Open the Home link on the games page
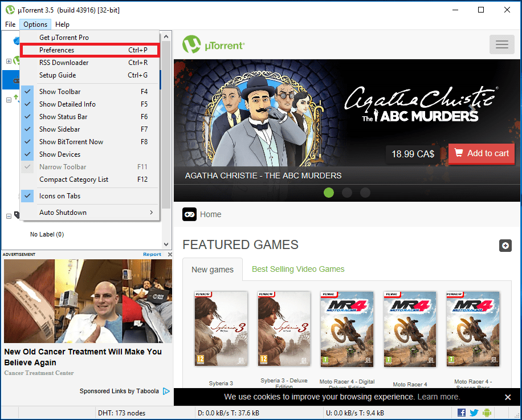 pos(211,214)
